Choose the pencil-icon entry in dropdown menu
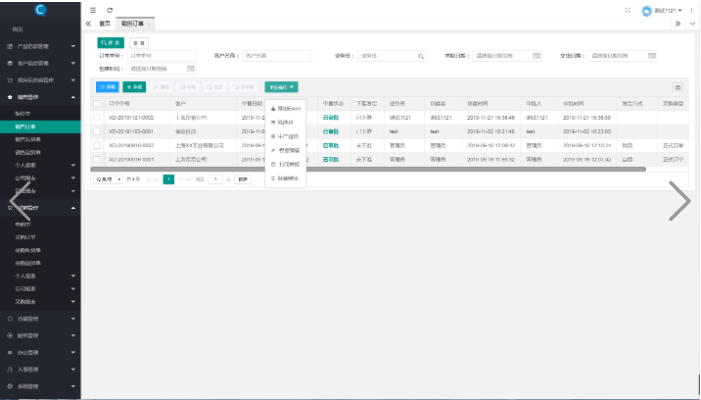This screenshot has height=400, width=701. 286,151
